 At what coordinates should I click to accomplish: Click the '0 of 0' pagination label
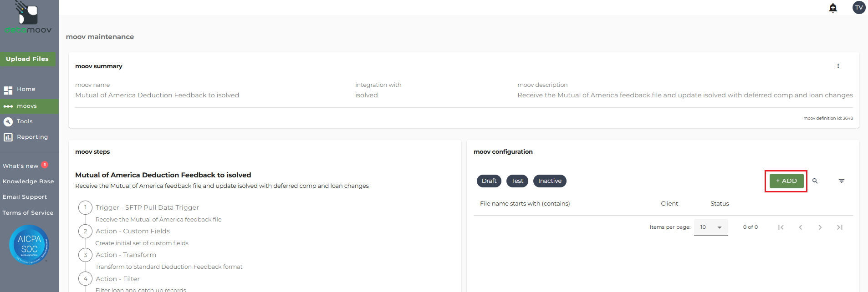coord(751,227)
